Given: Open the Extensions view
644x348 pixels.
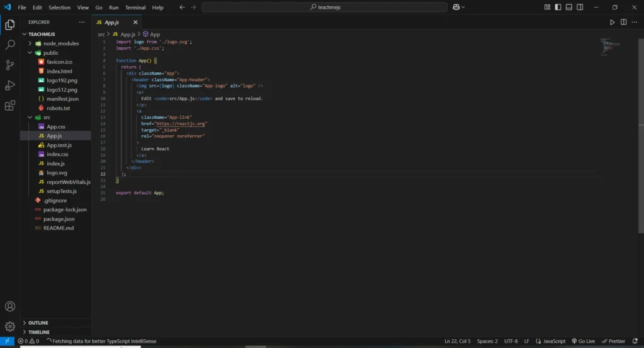Looking at the screenshot, I should tap(10, 106).
